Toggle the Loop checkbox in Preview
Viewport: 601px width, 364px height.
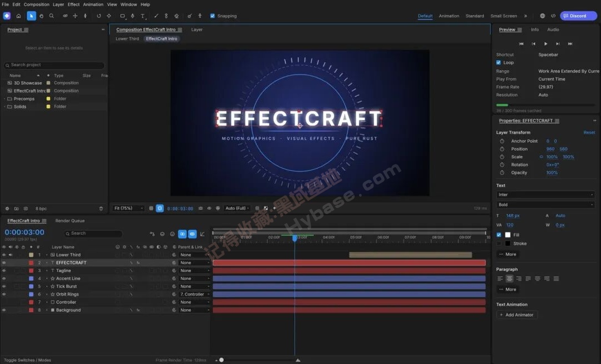(498, 62)
